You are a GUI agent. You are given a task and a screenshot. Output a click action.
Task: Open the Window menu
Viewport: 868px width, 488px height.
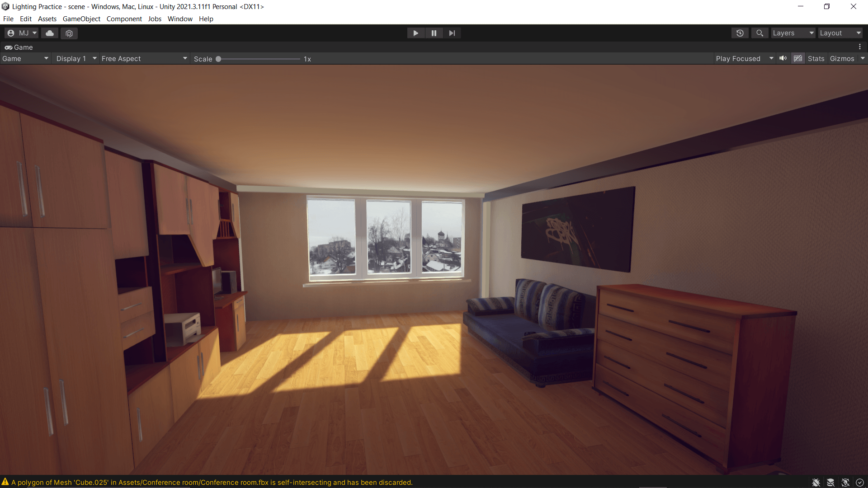(x=180, y=19)
